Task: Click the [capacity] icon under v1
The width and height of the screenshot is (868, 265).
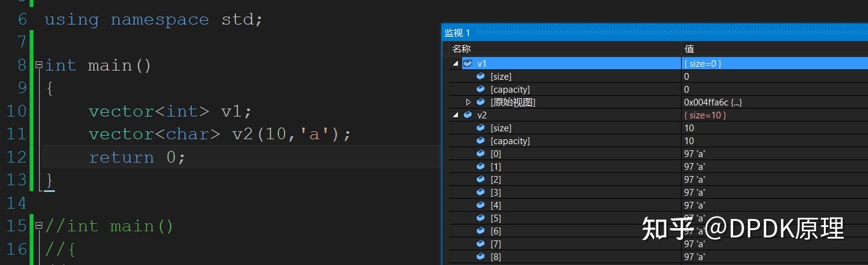Action: 481,89
